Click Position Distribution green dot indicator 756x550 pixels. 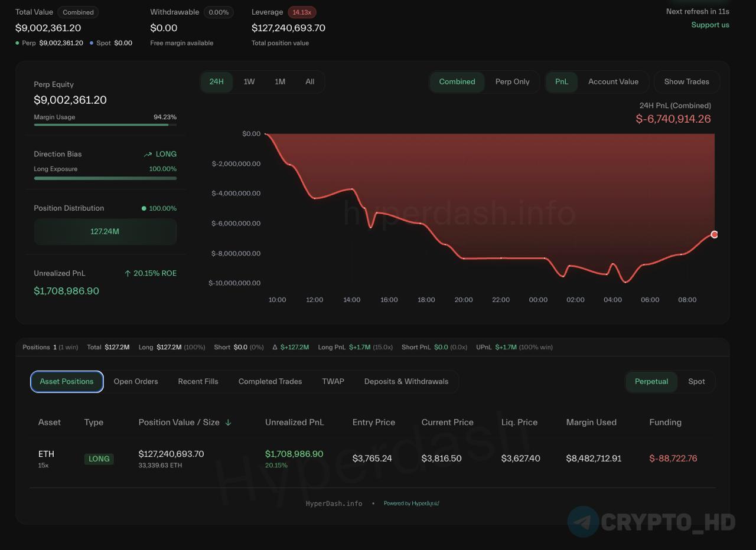pos(144,208)
